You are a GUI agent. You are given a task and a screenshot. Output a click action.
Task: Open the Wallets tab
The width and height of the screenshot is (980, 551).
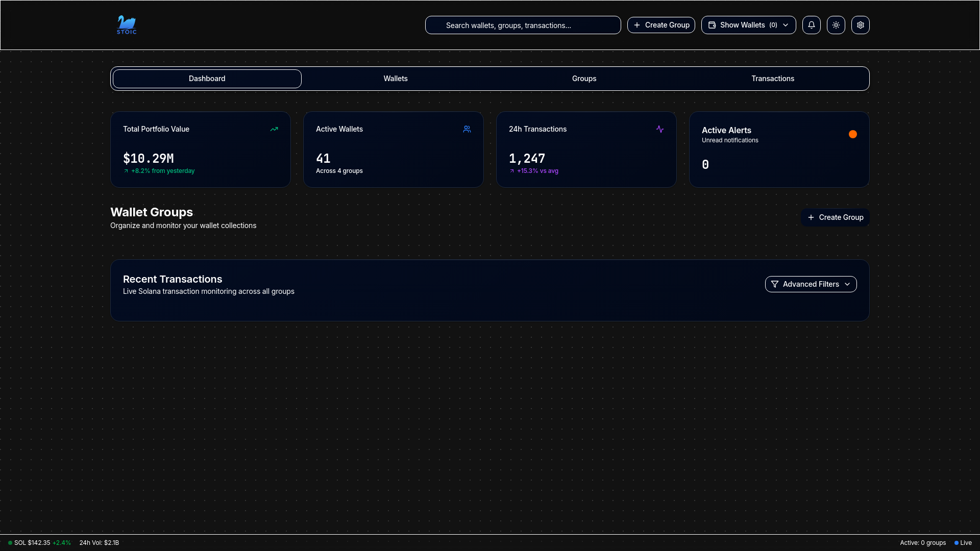click(396, 79)
